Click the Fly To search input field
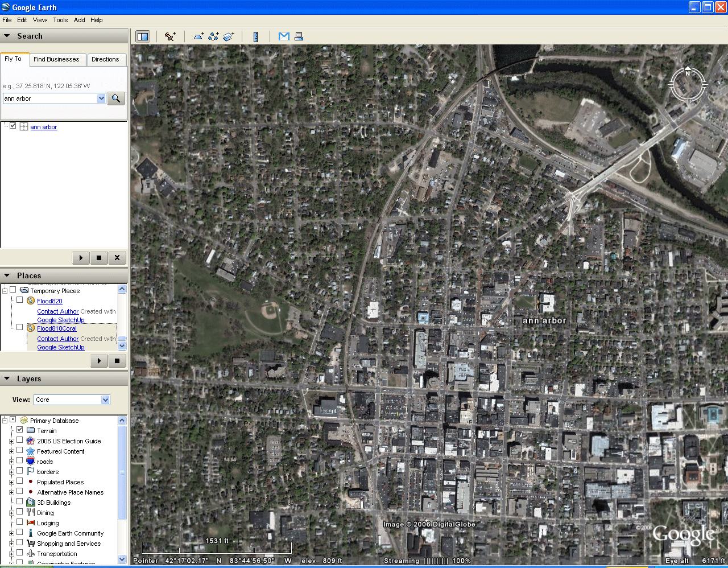728x568 pixels. pos(51,98)
